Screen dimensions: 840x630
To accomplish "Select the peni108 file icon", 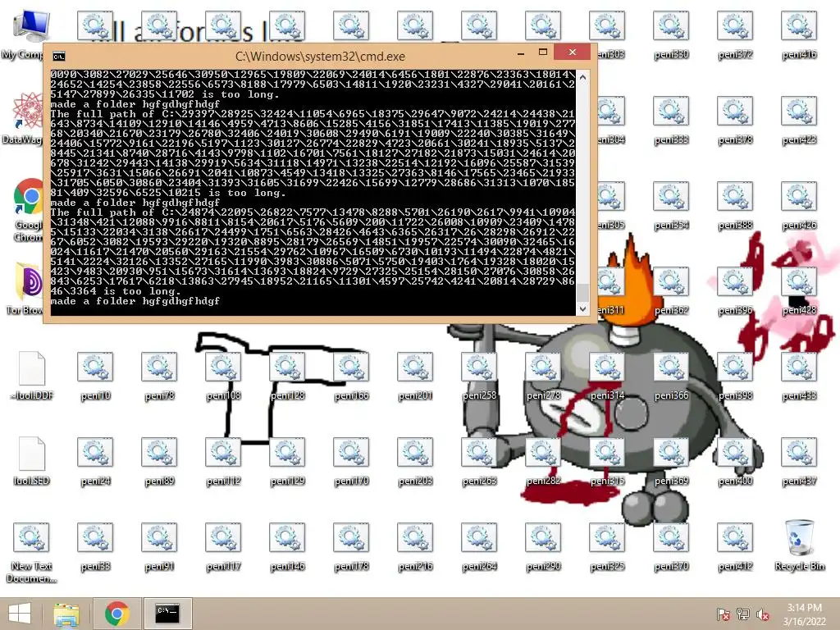I will point(223,376).
